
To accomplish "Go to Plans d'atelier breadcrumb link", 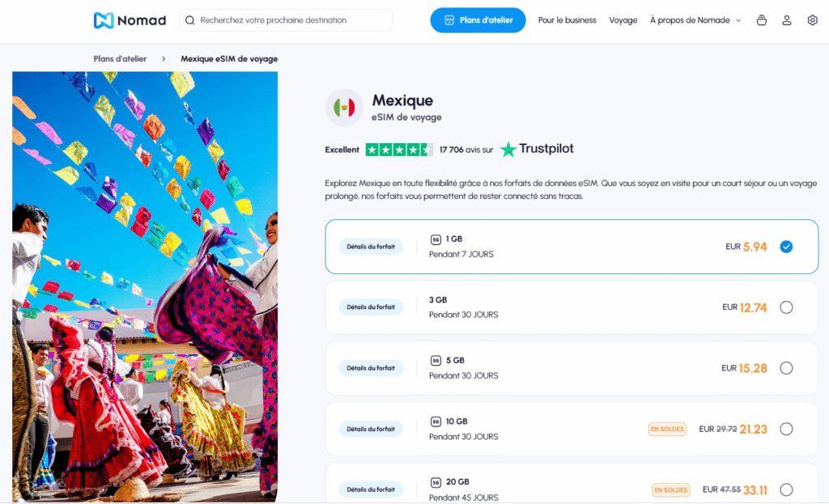I will coord(121,58).
